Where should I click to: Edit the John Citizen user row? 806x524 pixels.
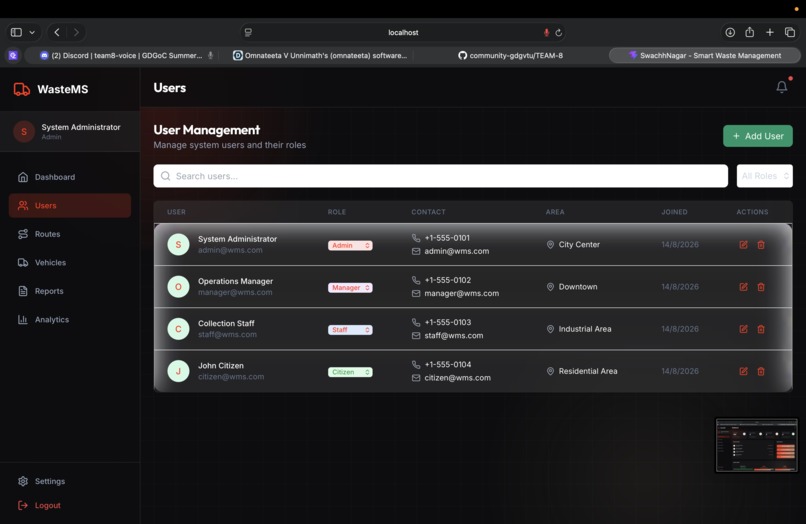click(x=743, y=371)
